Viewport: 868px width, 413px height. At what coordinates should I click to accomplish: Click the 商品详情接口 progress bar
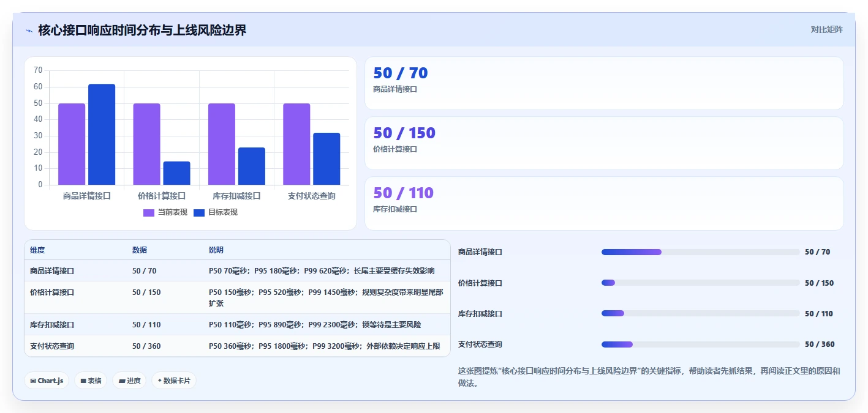[x=701, y=252]
